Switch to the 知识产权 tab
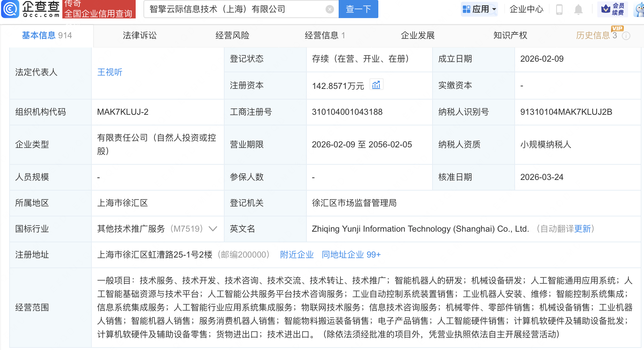 [510, 35]
